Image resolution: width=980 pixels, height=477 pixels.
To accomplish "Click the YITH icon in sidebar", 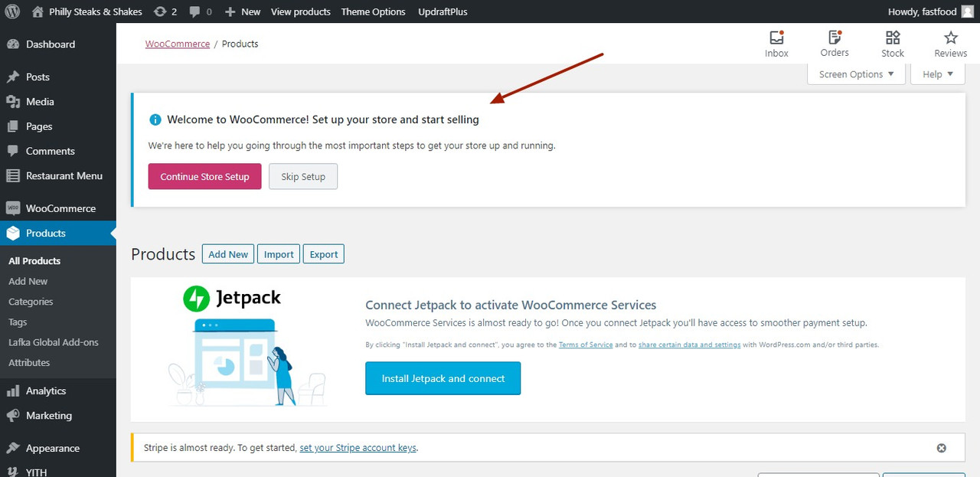I will coord(13,472).
